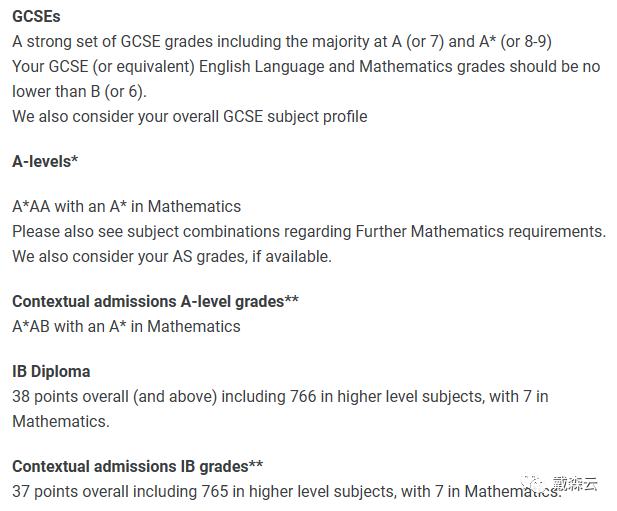This screenshot has width=617, height=511.
Task: Click the text 'A*AB with an A* in Mathematics'
Action: (126, 327)
